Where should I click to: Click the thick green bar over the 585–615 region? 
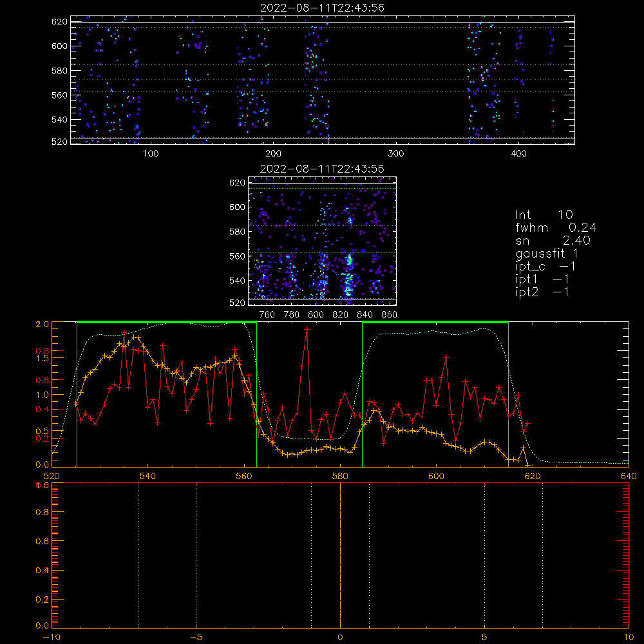[435, 323]
